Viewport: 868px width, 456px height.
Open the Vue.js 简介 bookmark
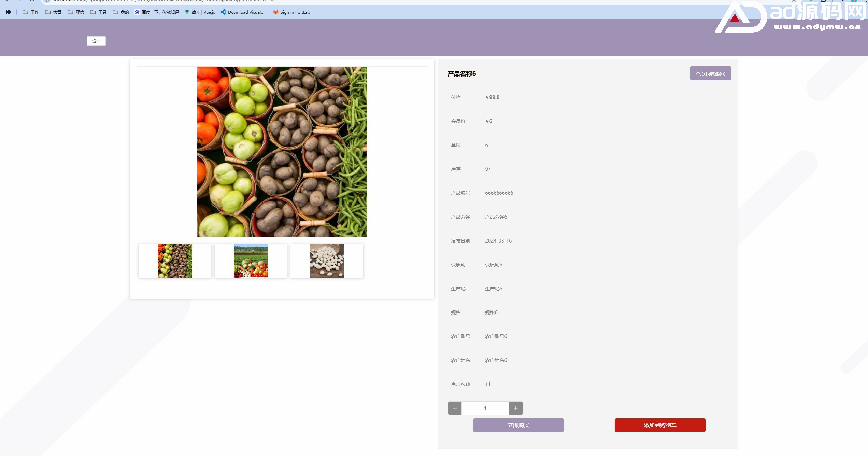pyautogui.click(x=200, y=12)
